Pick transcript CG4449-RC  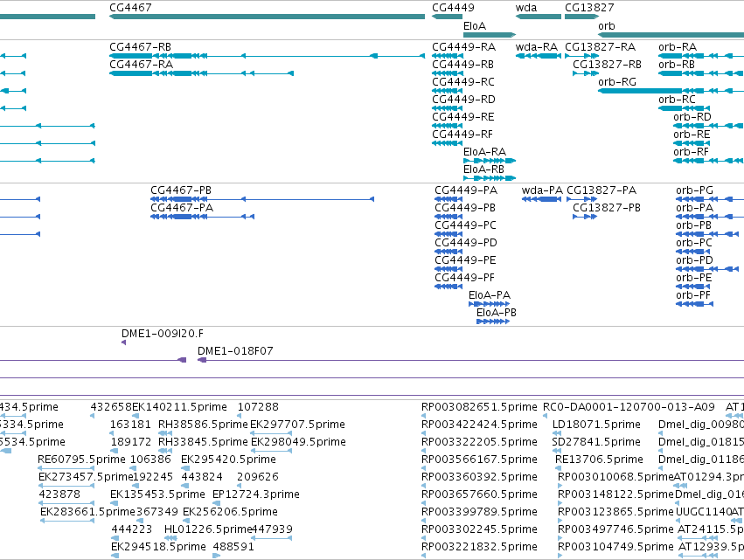(448, 91)
